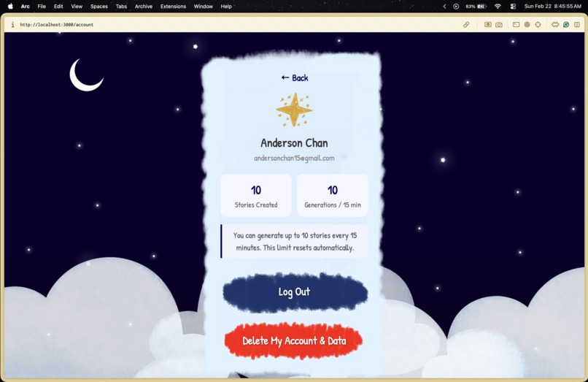Open the Wi-Fi menu
The image size is (588, 382).
498,7
